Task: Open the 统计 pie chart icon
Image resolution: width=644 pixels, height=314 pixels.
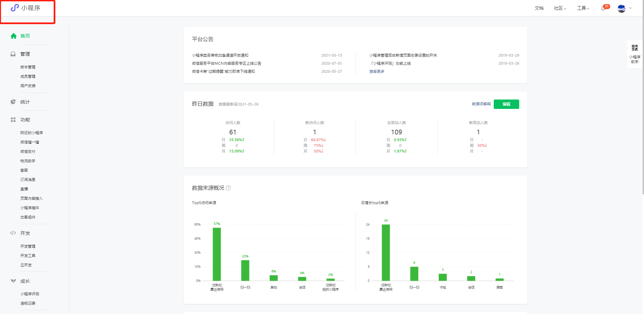Action: [x=13, y=102]
